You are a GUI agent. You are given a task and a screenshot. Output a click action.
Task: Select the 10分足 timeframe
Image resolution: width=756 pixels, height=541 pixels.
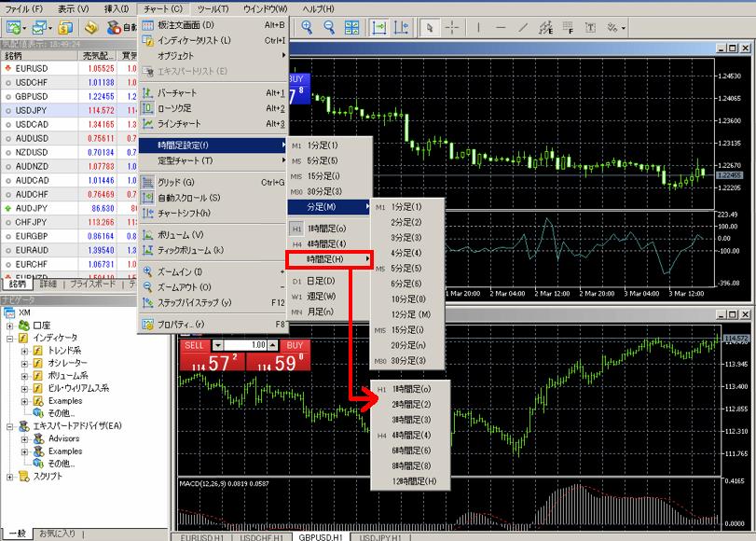(407, 299)
